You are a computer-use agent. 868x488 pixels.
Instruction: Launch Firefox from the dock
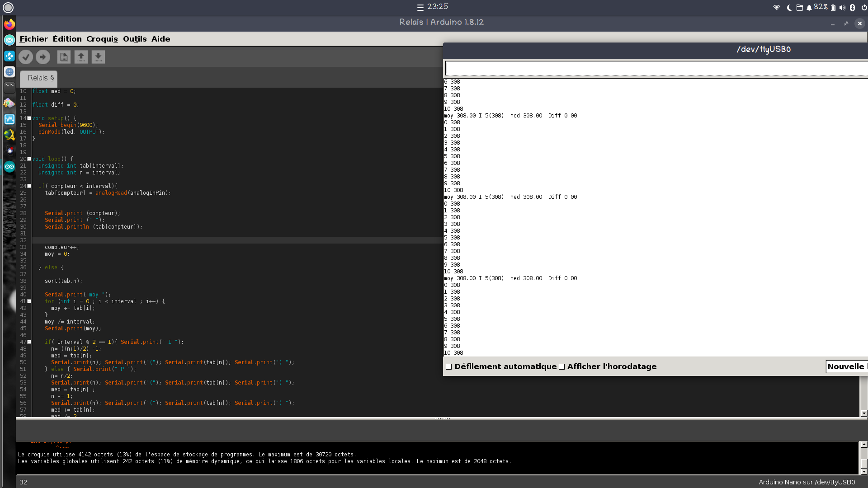9,24
